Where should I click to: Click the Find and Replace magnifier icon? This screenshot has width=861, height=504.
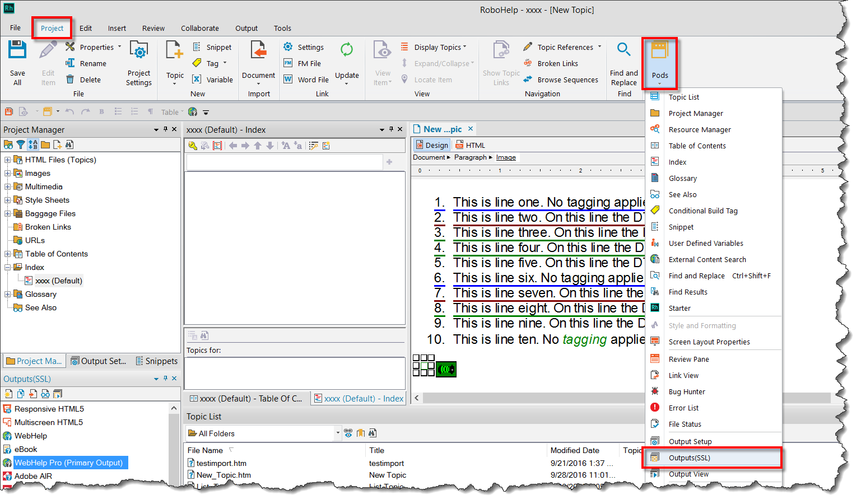(x=623, y=50)
